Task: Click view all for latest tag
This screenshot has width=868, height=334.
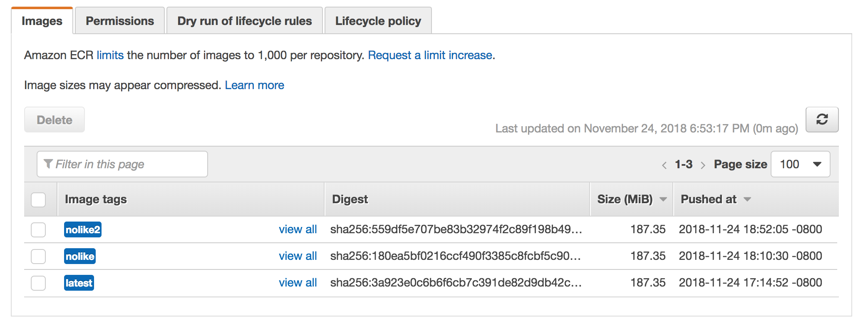Action: (x=298, y=282)
